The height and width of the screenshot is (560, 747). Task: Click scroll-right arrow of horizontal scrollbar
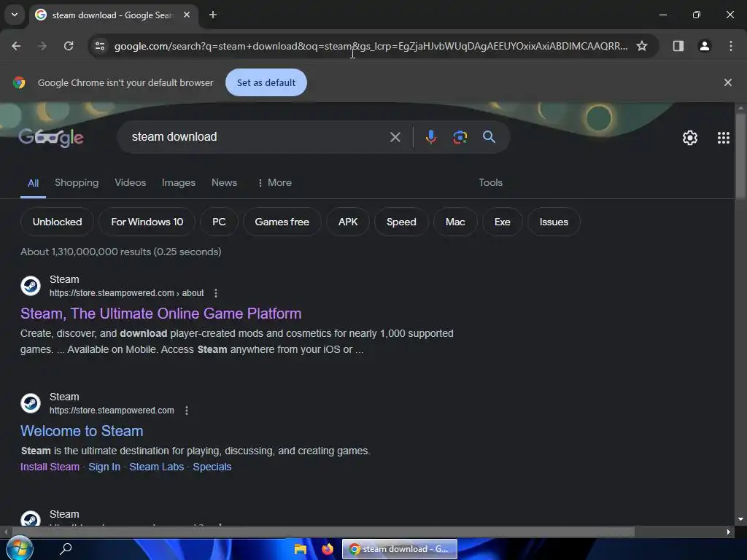coord(729,532)
